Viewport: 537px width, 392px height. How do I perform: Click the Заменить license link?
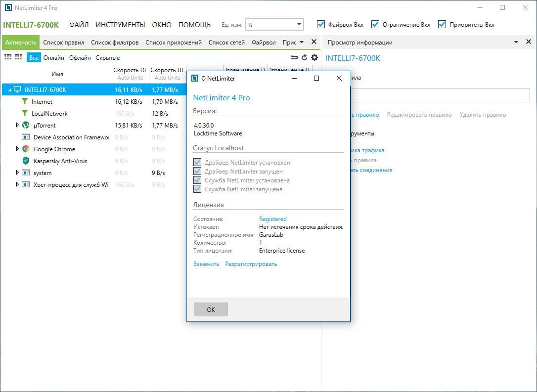(206, 264)
